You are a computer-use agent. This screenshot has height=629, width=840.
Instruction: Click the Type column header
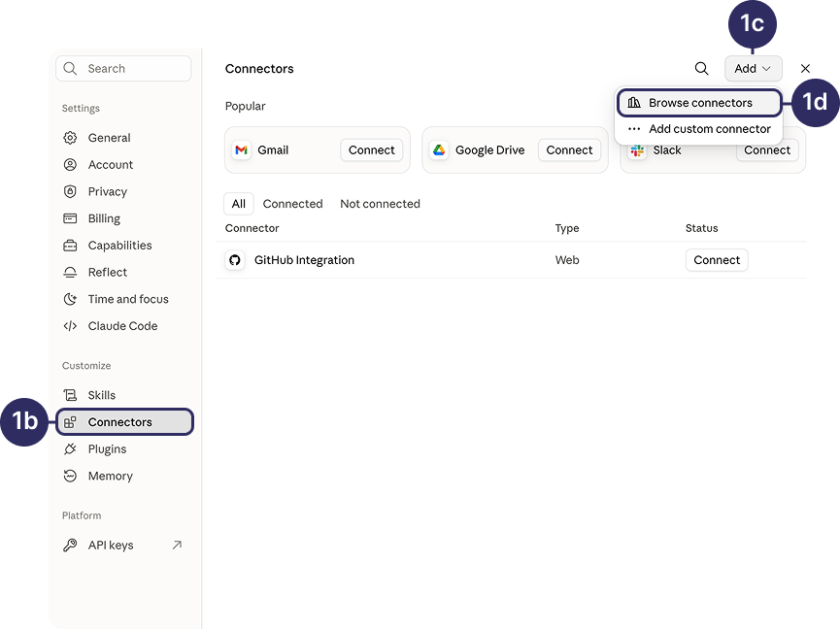point(567,228)
